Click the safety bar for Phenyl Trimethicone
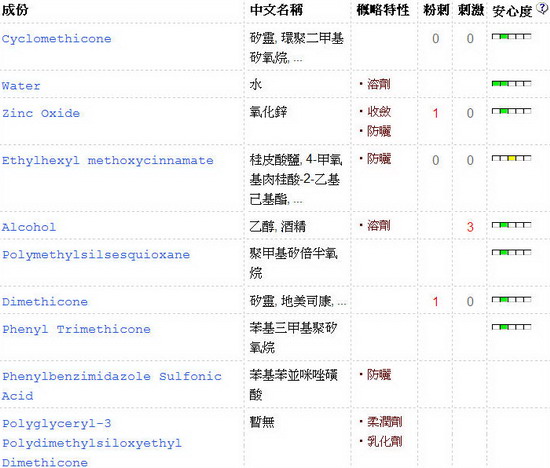Viewport: 550px width, 468px height. 511,327
